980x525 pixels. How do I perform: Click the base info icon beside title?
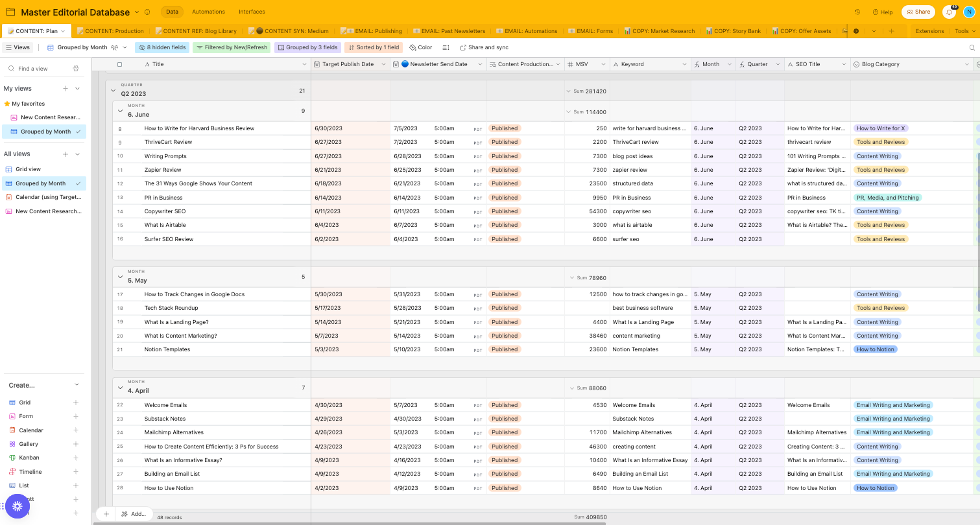click(147, 12)
